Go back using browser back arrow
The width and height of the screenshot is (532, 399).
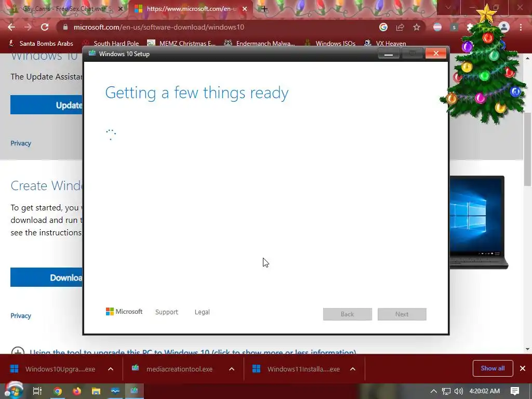[x=11, y=27]
